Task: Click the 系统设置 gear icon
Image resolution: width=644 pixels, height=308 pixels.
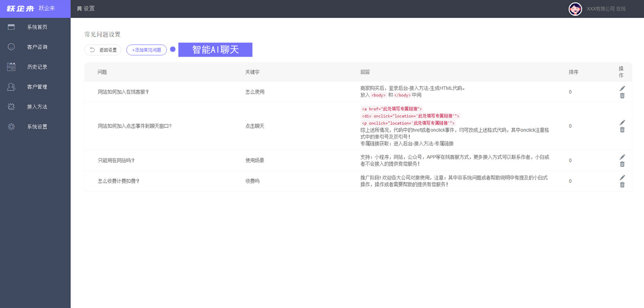Action: [11, 126]
